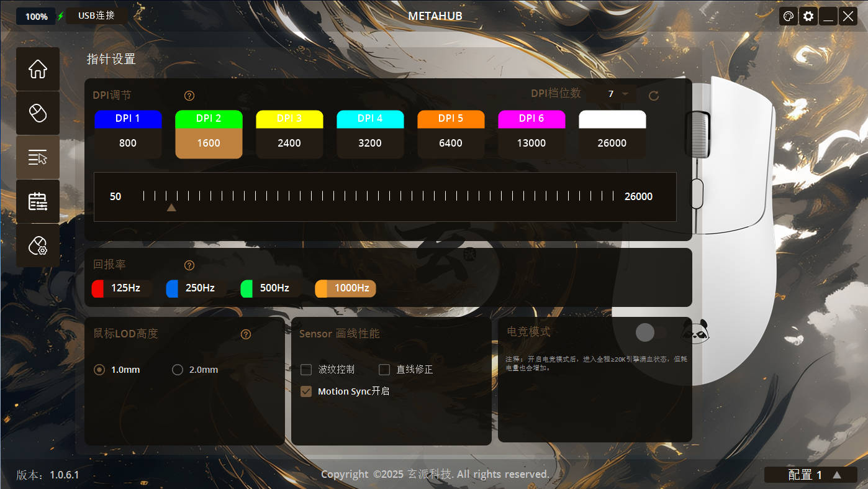This screenshot has height=489, width=868.
Task: Select the 1.0mm LOD height option
Action: 117,370
